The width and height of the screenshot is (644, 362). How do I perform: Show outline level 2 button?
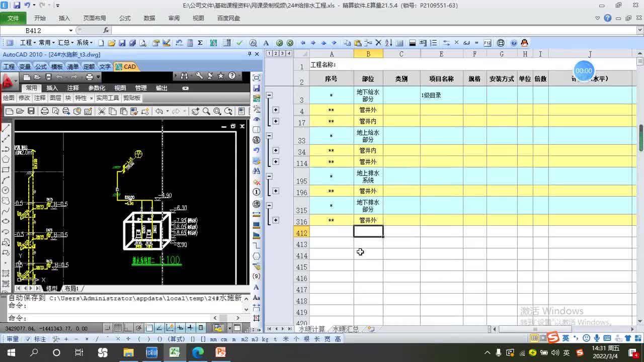(x=276, y=54)
